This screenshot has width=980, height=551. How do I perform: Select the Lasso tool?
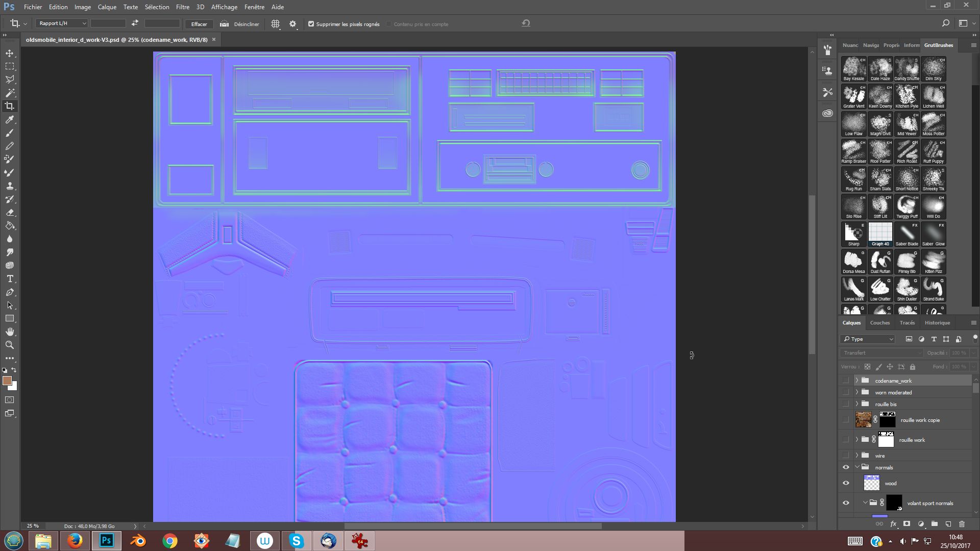(x=10, y=80)
